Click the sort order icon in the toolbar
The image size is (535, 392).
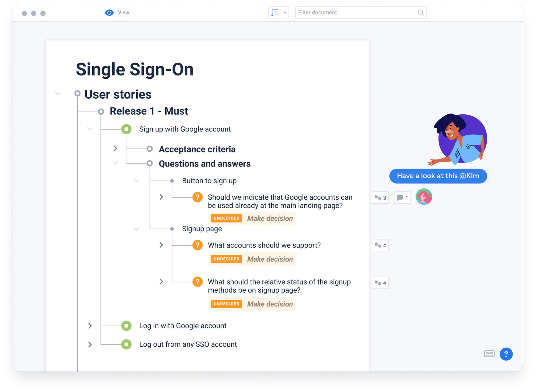click(275, 12)
